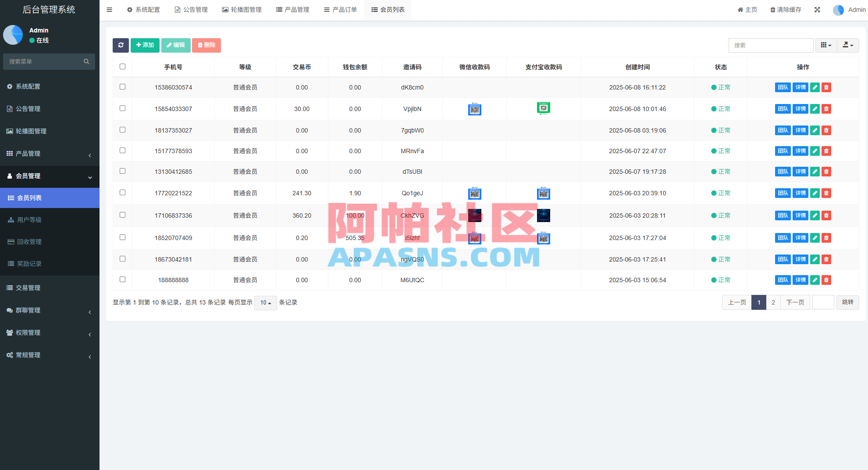This screenshot has width=868, height=470.
Task: Select all rows with header checkbox
Action: point(122,66)
